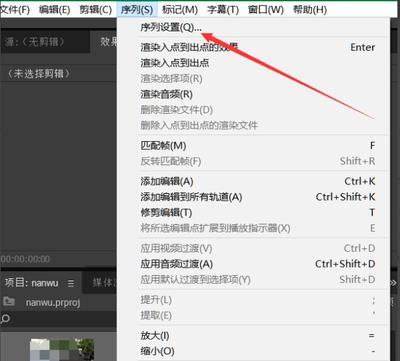Select the blurred clip thumbnail in project bin
This screenshot has width=400, height=361.
pyautogui.click(x=62, y=349)
